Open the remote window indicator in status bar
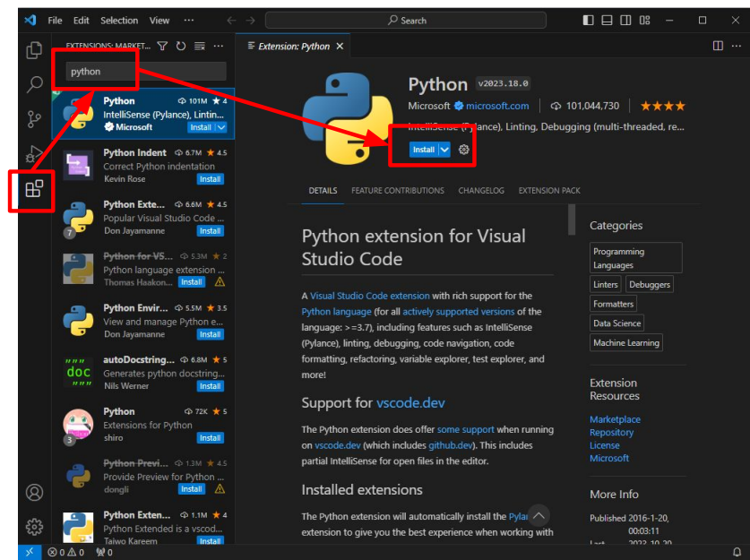The image size is (750, 560). click(x=30, y=552)
